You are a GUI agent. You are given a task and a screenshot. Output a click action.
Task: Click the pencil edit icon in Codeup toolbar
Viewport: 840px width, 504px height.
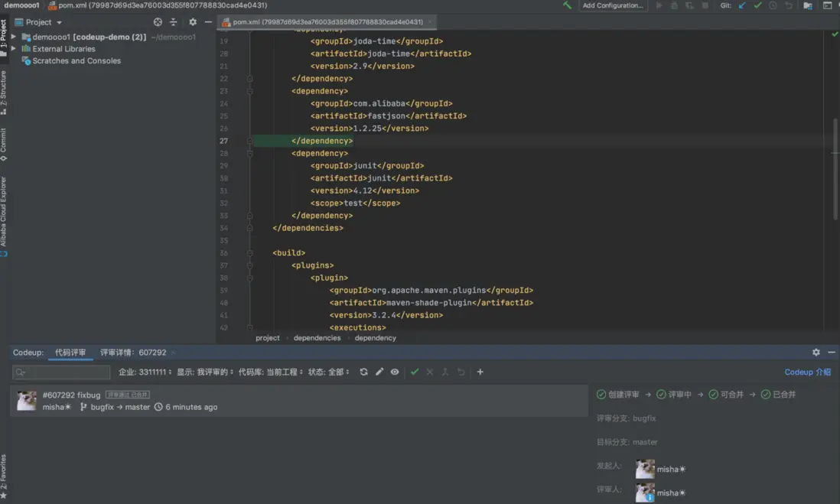379,372
